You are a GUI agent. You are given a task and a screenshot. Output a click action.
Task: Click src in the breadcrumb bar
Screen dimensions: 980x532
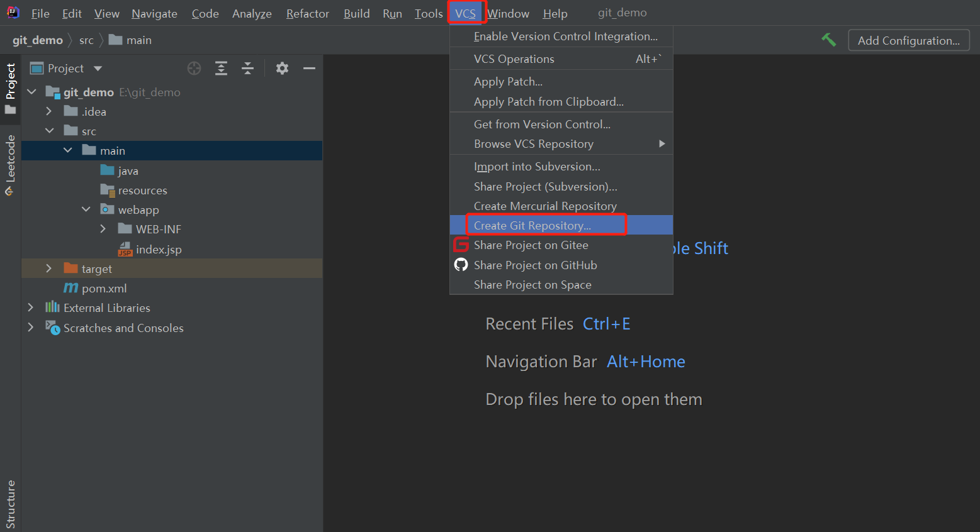pos(86,40)
